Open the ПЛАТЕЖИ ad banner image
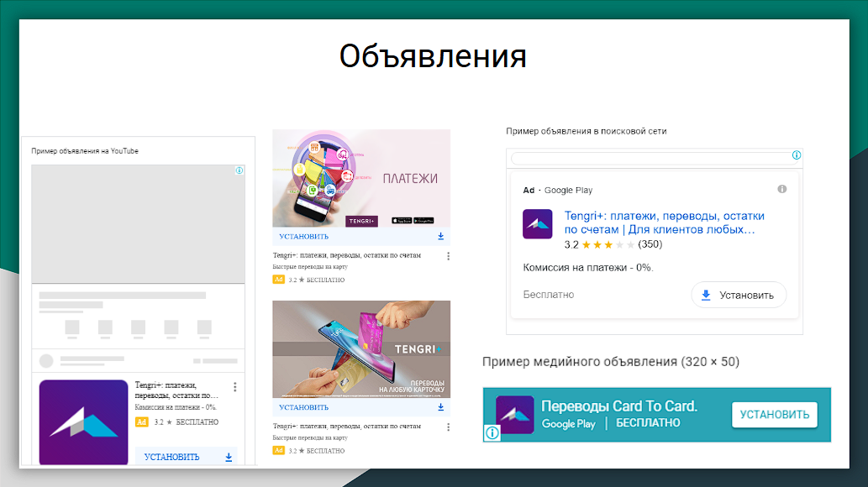The image size is (868, 487). 361,178
